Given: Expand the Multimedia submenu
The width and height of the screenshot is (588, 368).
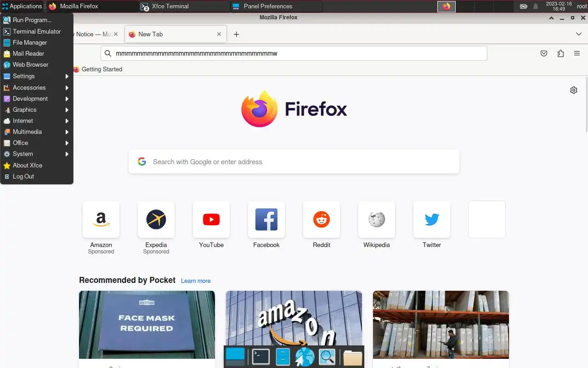Looking at the screenshot, I should point(37,132).
